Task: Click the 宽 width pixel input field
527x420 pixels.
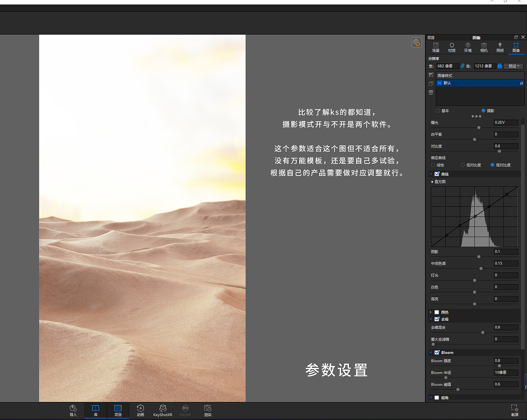Action: 447,66
